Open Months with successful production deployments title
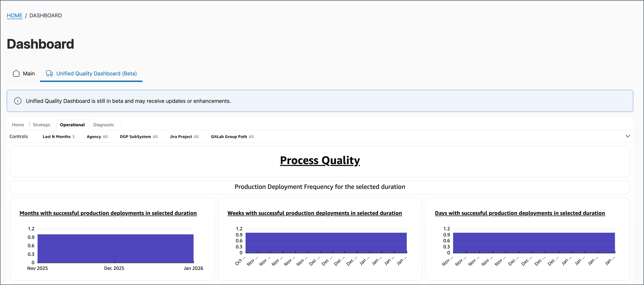Image resolution: width=644 pixels, height=285 pixels. [x=108, y=213]
